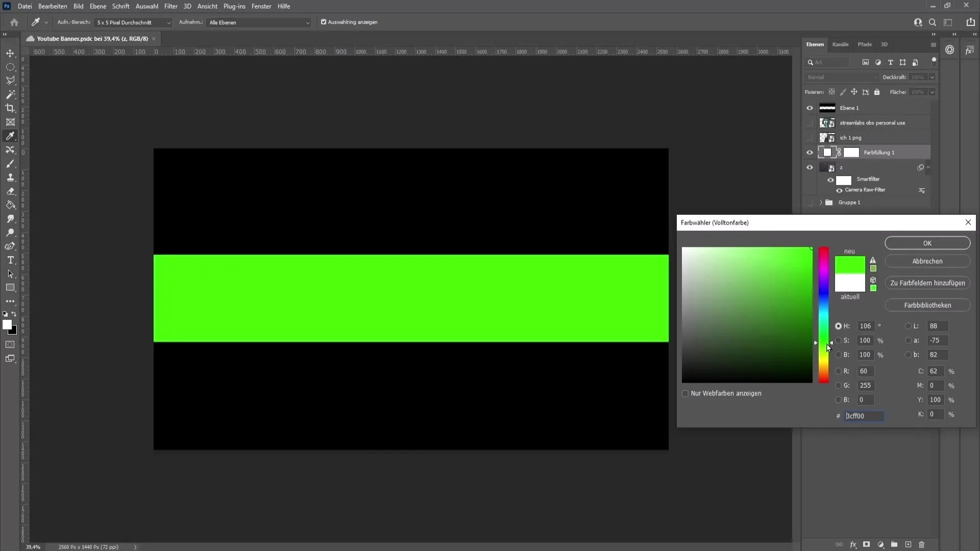
Task: Click the hex color code field
Action: pyautogui.click(x=864, y=416)
